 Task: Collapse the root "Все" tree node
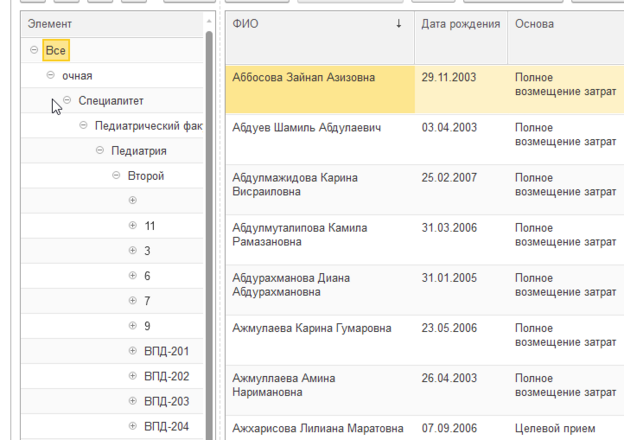click(x=35, y=50)
